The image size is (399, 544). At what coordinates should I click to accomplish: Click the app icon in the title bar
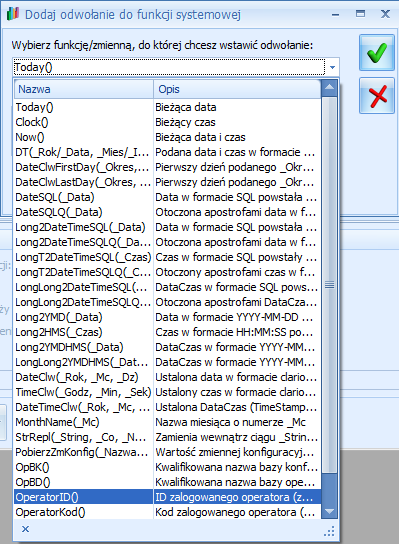click(x=13, y=14)
